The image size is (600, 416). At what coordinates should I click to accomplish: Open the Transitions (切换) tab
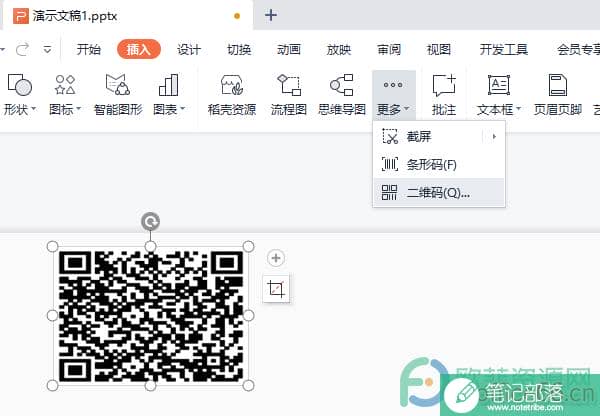point(239,49)
